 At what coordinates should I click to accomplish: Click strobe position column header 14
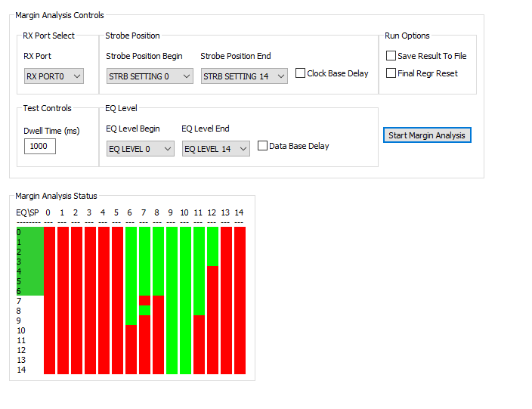click(x=239, y=212)
